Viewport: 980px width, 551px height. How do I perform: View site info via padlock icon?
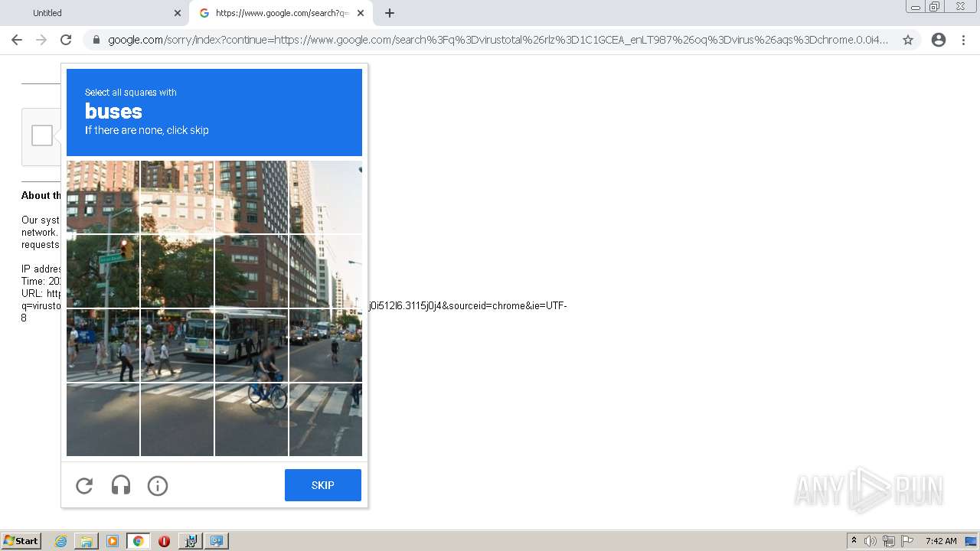pyautogui.click(x=96, y=40)
